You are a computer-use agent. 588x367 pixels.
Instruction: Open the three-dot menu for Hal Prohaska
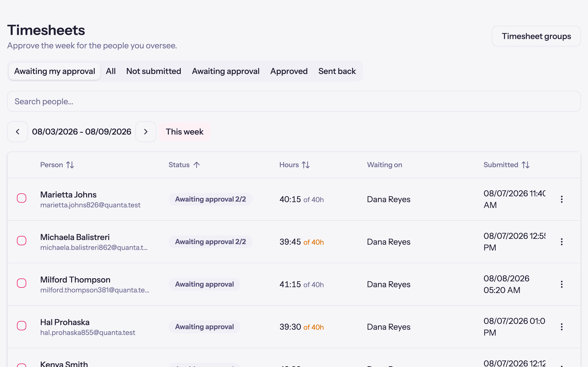[x=562, y=327]
